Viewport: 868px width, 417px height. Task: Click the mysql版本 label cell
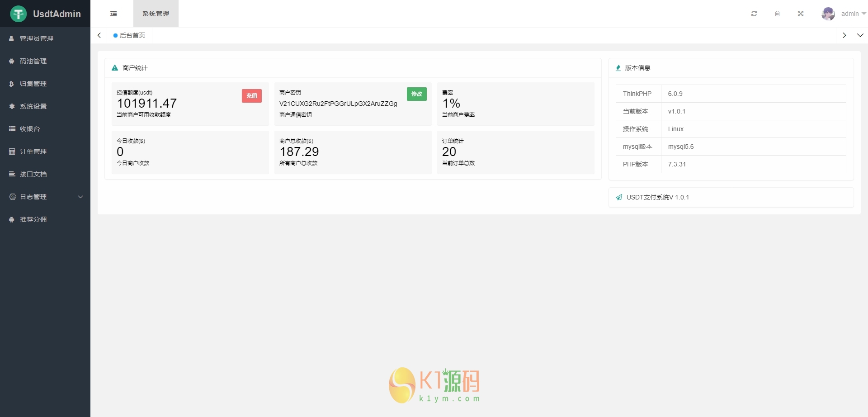point(638,147)
